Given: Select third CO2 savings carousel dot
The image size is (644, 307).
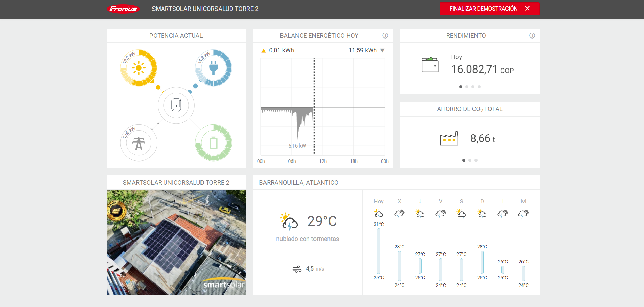Looking at the screenshot, I should tap(476, 160).
